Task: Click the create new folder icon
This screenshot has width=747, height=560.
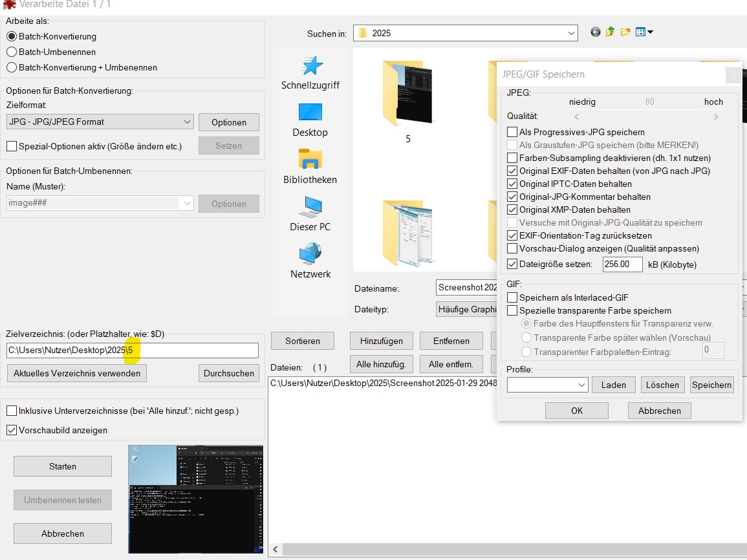Action: [625, 32]
